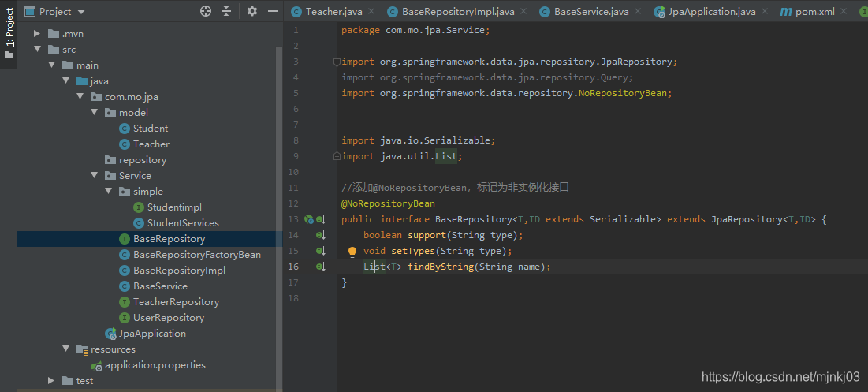Select UserRepository in the project tree
Viewport: 868px width, 392px height.
168,318
